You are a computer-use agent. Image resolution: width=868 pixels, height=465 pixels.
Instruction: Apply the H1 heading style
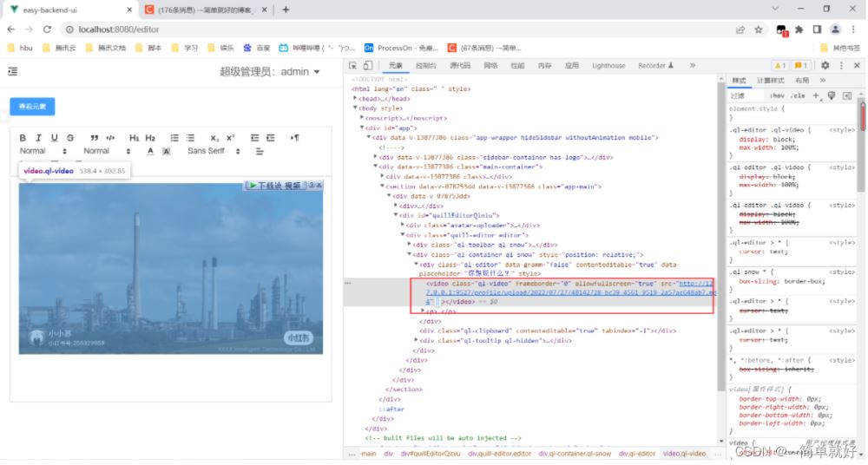pos(135,138)
